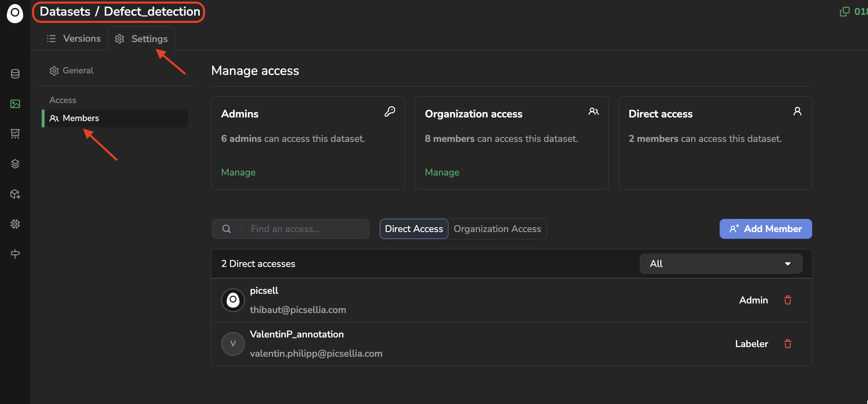Switch to Direct Access toggle
Image resolution: width=868 pixels, height=404 pixels.
[x=414, y=229]
